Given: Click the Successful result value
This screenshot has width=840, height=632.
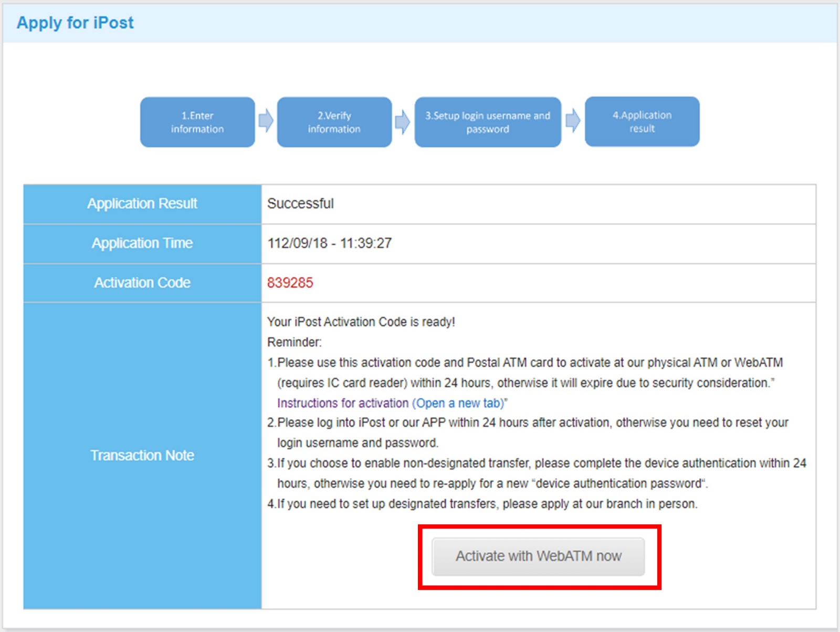Looking at the screenshot, I should (300, 203).
